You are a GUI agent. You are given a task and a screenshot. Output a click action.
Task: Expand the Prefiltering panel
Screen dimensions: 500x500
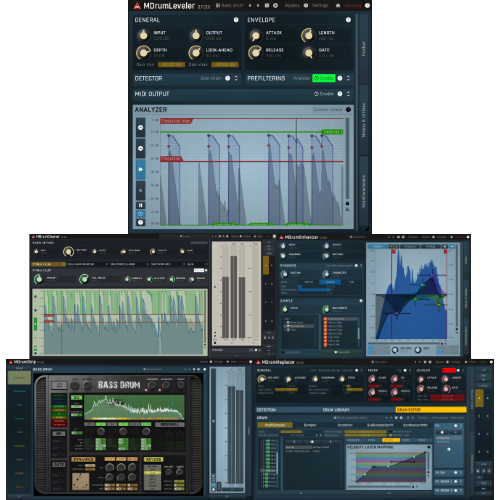click(348, 78)
